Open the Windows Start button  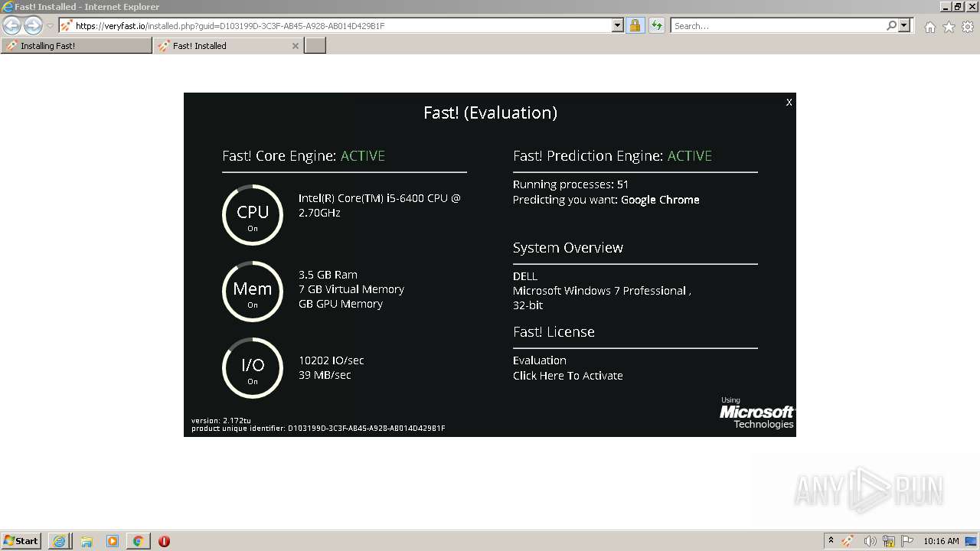pyautogui.click(x=21, y=541)
